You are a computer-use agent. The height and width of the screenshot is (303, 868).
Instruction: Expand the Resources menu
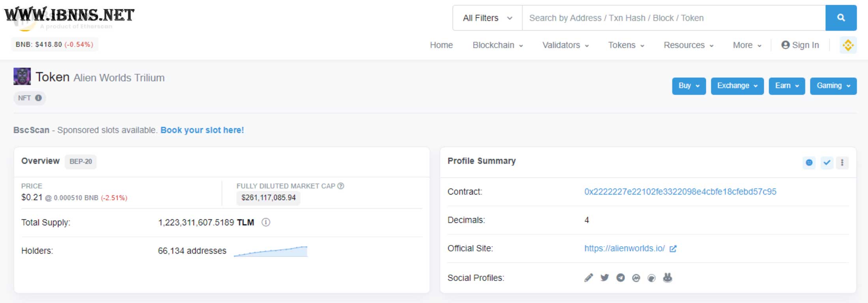(x=689, y=45)
